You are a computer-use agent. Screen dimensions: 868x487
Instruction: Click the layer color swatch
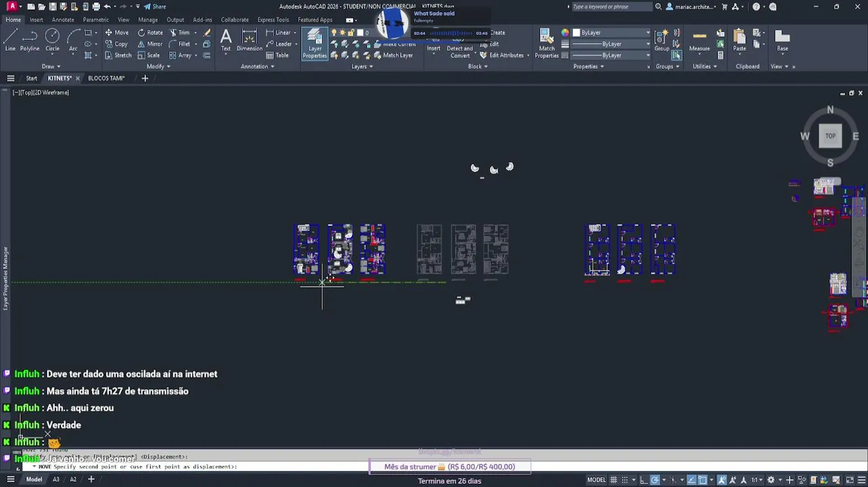(360, 32)
